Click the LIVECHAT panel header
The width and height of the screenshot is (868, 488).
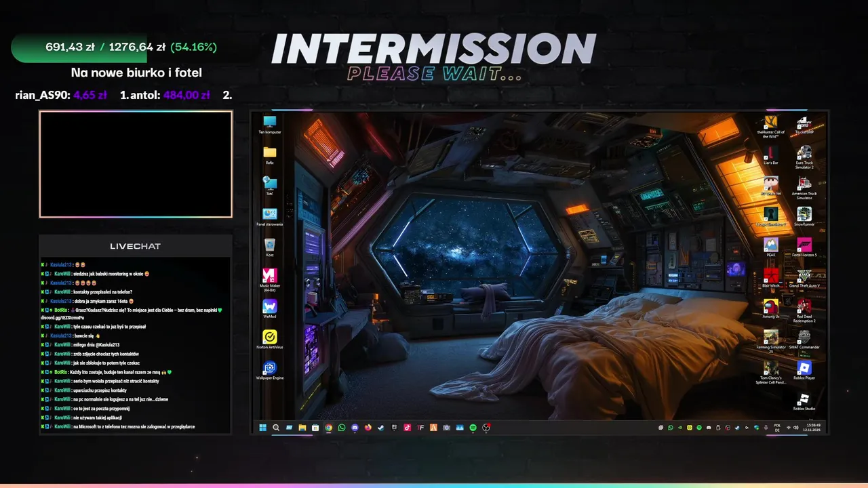(136, 246)
